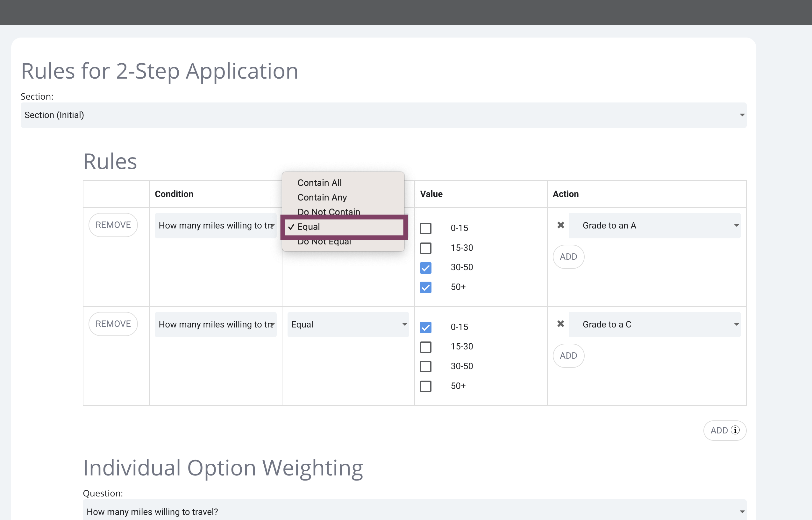Click REMOVE for the Grade to an A rule
The image size is (812, 520).
(113, 225)
